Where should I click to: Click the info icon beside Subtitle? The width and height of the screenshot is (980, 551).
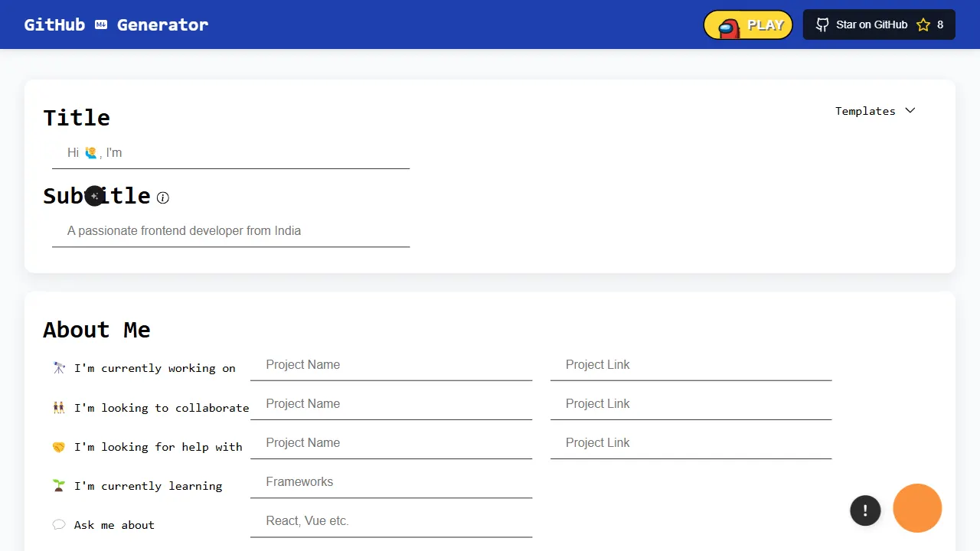click(163, 197)
